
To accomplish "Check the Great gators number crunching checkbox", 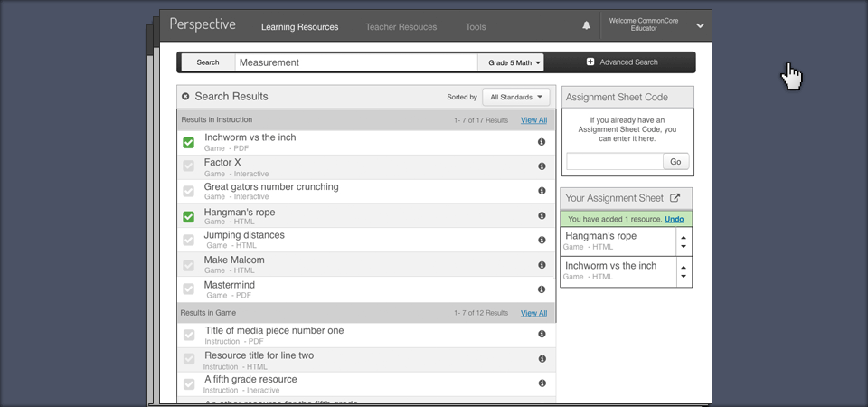I will pos(189,191).
